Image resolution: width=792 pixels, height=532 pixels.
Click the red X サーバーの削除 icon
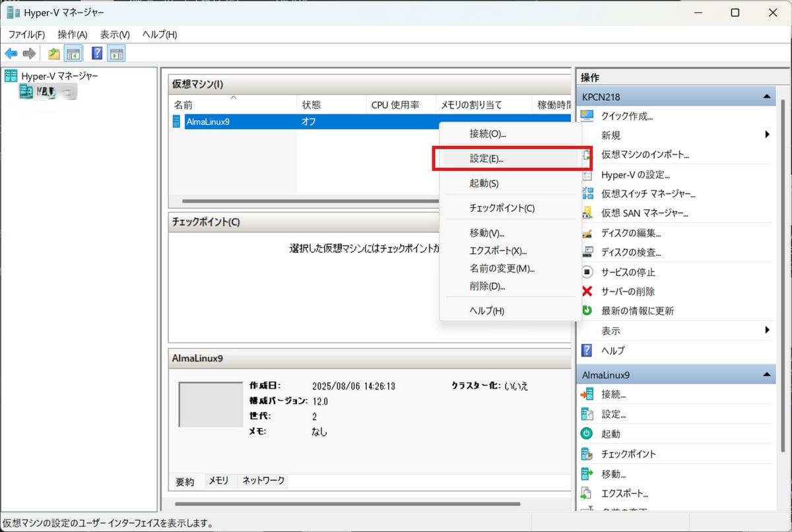pyautogui.click(x=587, y=291)
